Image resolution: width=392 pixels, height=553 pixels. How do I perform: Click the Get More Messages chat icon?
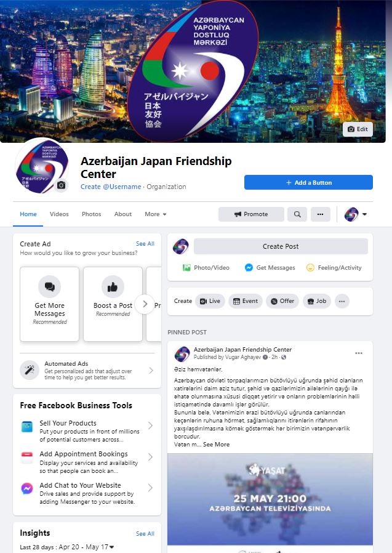(50, 287)
